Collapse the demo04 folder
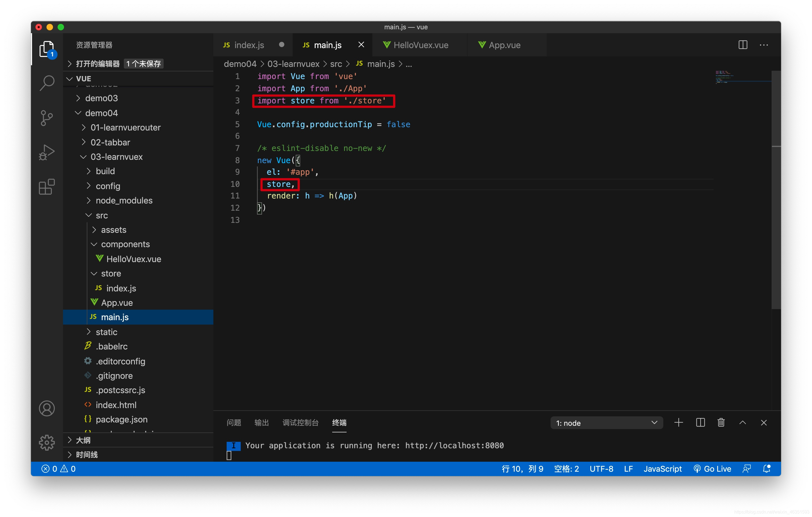 (x=138, y=113)
